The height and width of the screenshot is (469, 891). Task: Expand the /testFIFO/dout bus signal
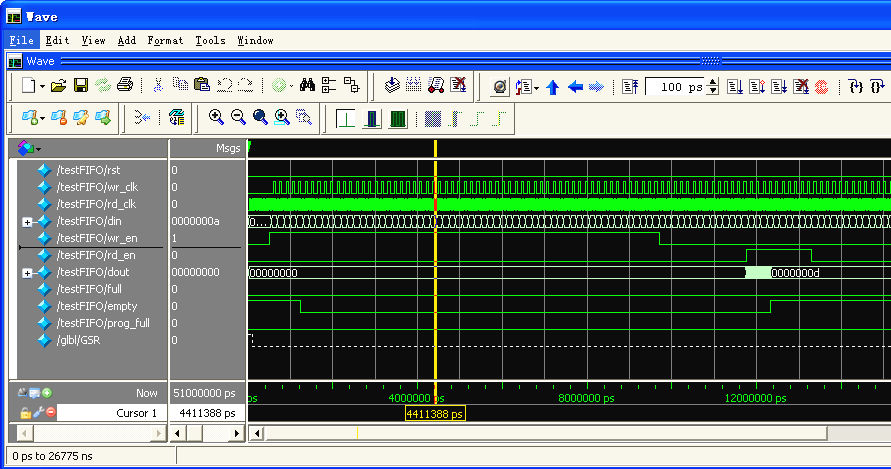coord(28,273)
